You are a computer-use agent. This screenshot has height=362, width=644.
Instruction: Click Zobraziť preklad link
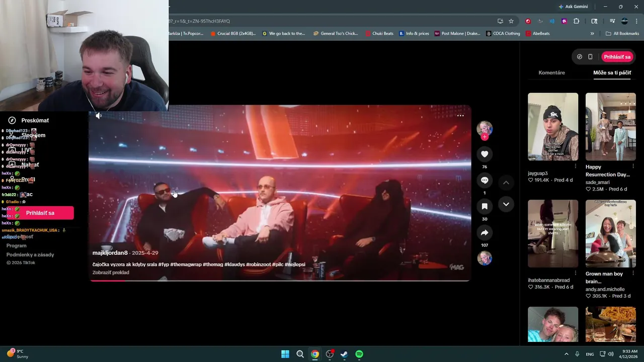111,273
